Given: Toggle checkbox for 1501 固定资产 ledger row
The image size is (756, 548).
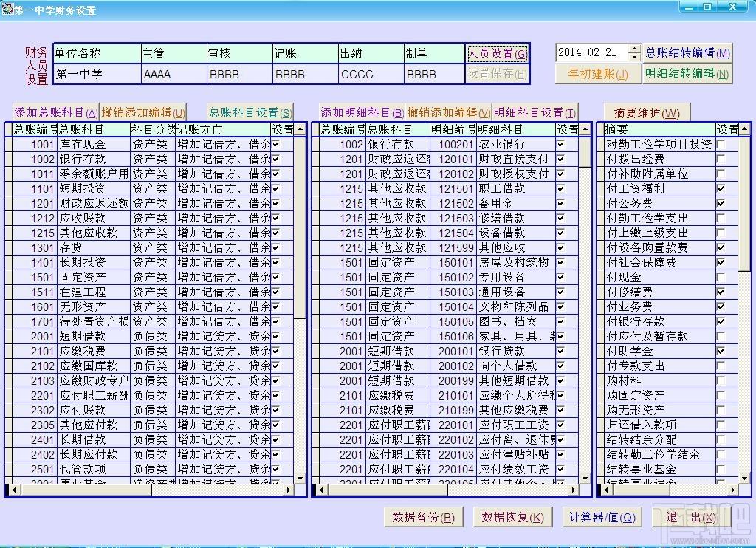Looking at the screenshot, I should click(x=276, y=277).
